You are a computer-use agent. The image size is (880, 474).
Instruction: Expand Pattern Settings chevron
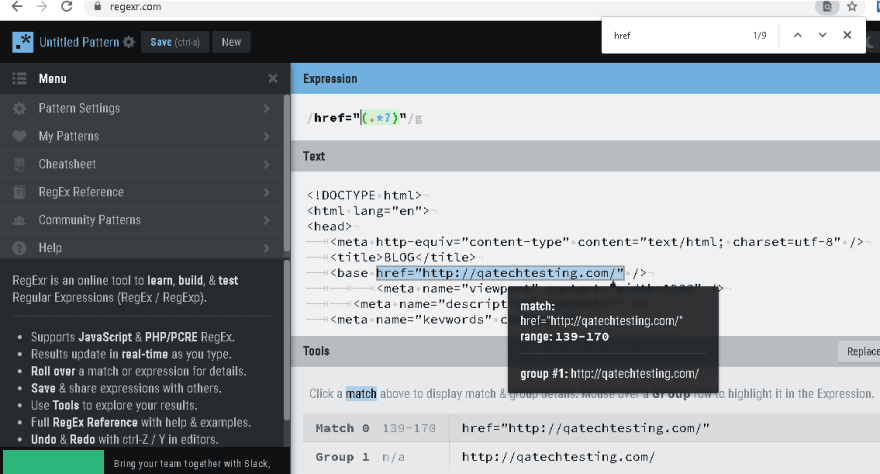pos(267,108)
